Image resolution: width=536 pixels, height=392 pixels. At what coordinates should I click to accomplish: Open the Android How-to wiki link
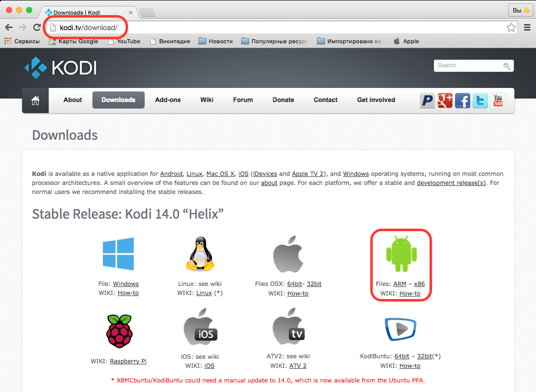pos(410,293)
